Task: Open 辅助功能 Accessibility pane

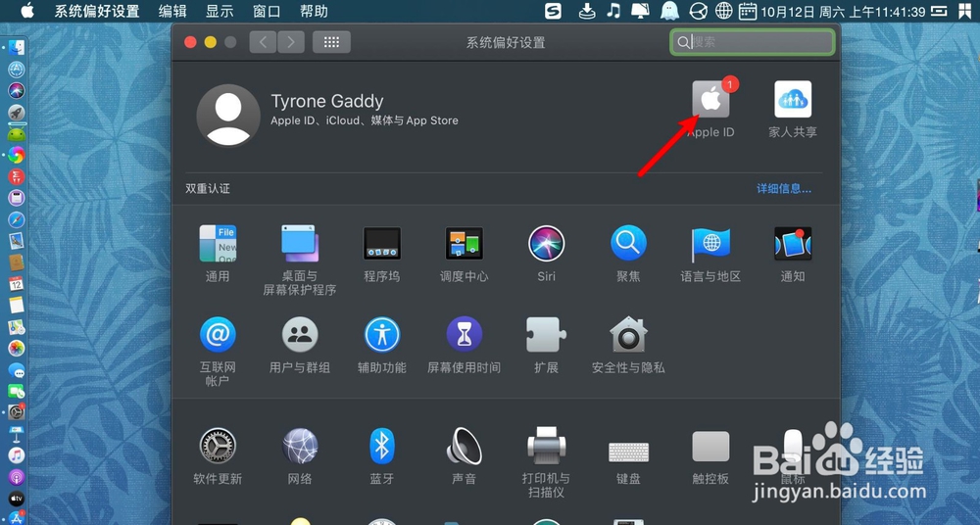Action: (x=382, y=334)
